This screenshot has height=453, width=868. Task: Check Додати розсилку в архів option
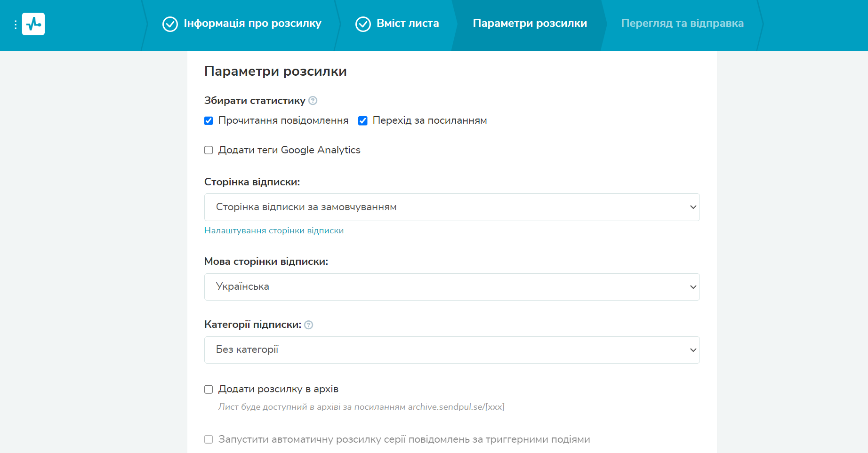coord(209,389)
